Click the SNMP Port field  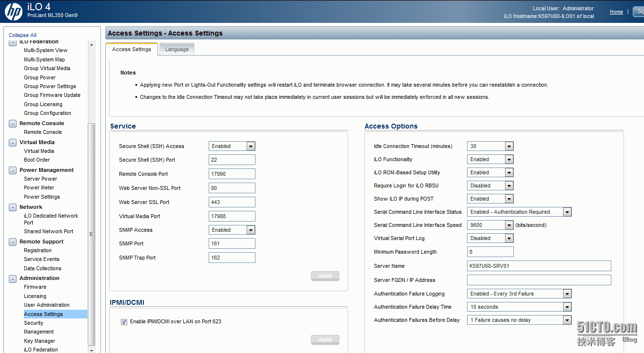tap(232, 243)
